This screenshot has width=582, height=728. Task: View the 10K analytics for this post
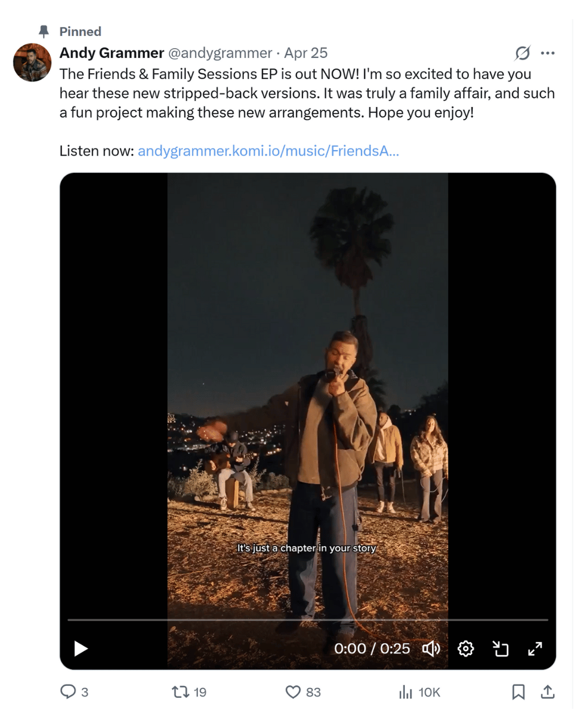pos(405,692)
